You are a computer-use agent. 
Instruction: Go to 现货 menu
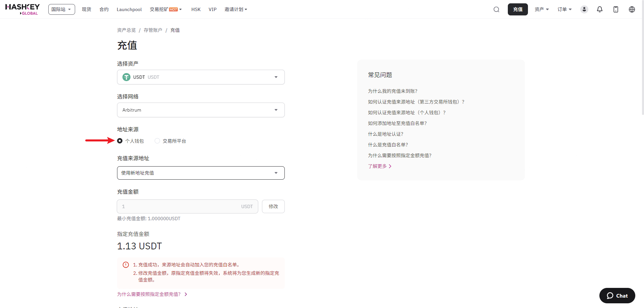pyautogui.click(x=87, y=9)
